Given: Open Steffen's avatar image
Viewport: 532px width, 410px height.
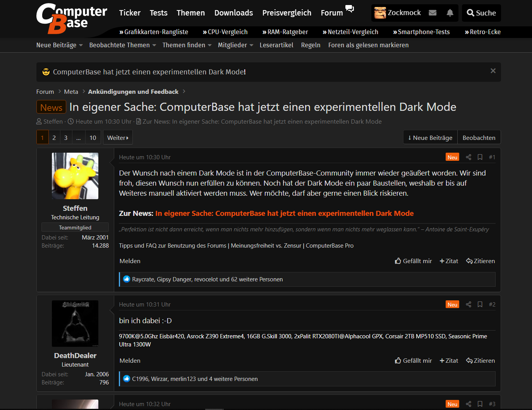Looking at the screenshot, I should pyautogui.click(x=75, y=176).
